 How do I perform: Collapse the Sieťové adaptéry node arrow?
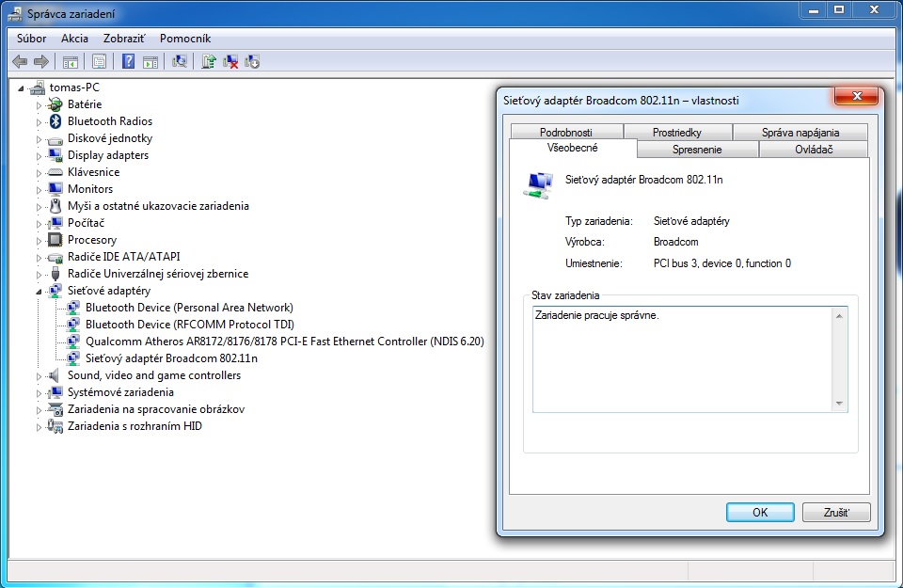pos(39,292)
